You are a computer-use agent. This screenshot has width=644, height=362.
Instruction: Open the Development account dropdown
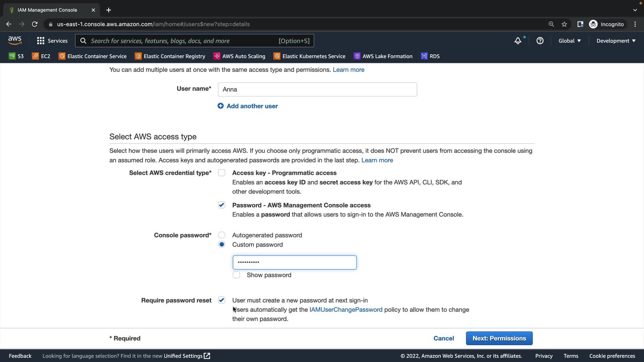point(616,41)
